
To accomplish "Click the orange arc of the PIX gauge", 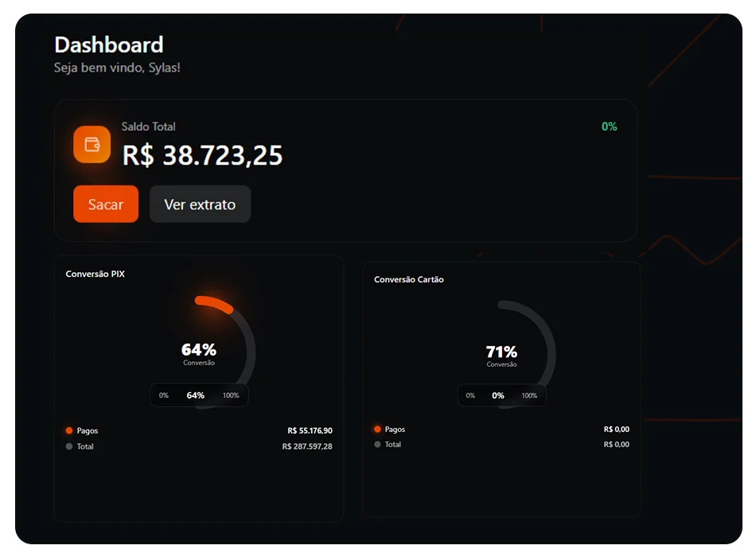I will pos(214,304).
